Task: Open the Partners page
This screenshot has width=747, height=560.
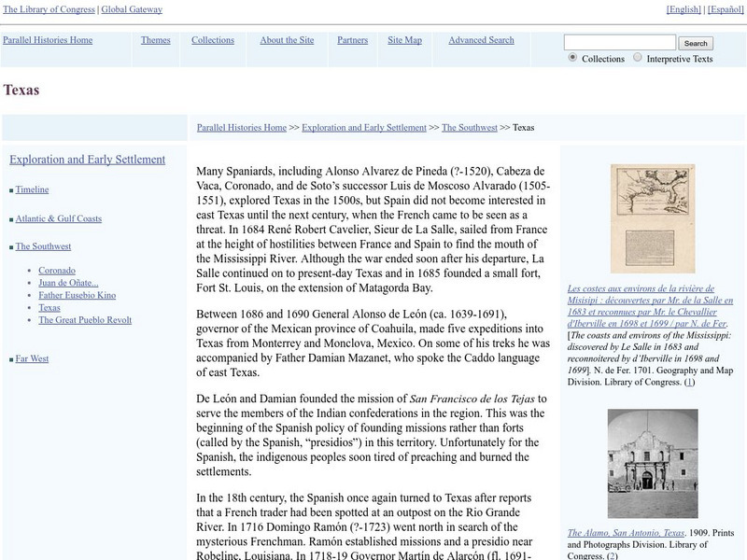Action: [x=352, y=40]
